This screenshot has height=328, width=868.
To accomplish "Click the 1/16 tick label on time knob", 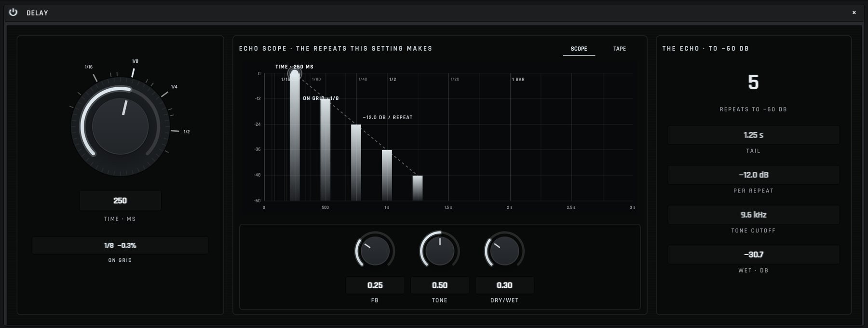I will (89, 67).
